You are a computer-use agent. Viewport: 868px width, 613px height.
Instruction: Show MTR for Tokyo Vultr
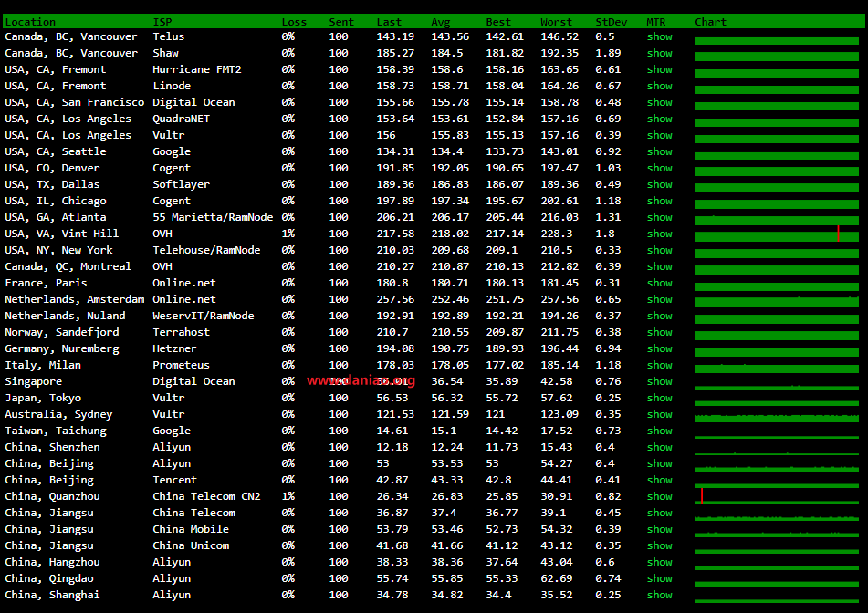[x=659, y=398]
